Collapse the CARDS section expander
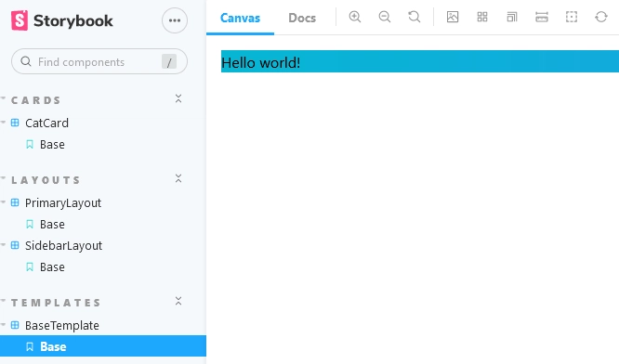This screenshot has height=364, width=619. (x=178, y=98)
